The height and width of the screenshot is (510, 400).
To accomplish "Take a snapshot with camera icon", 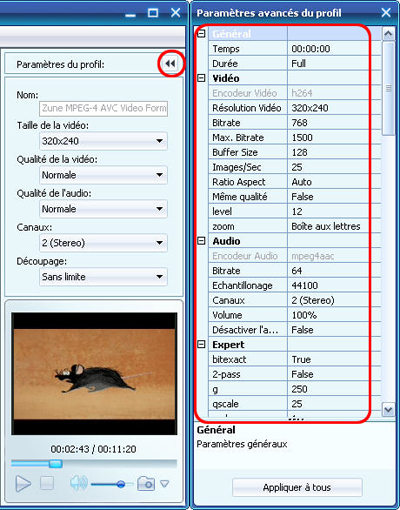I will tap(146, 483).
